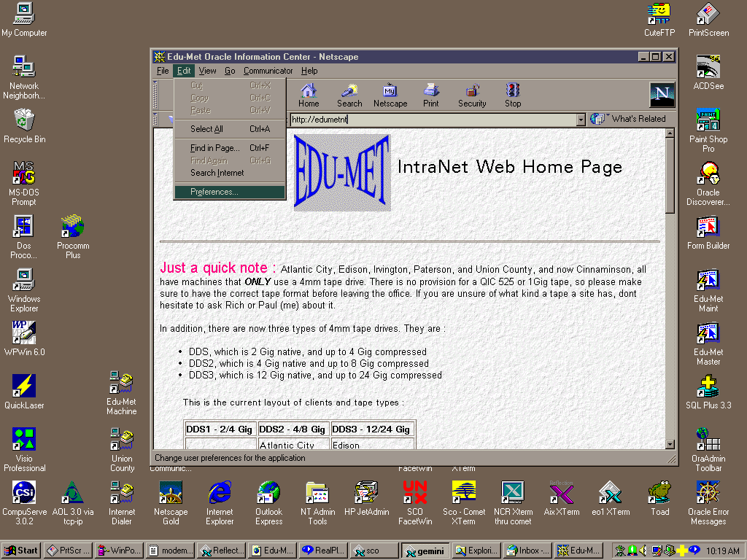Select the OraAdmin Toolbar icon
The width and height of the screenshot is (747, 560).
[708, 450]
